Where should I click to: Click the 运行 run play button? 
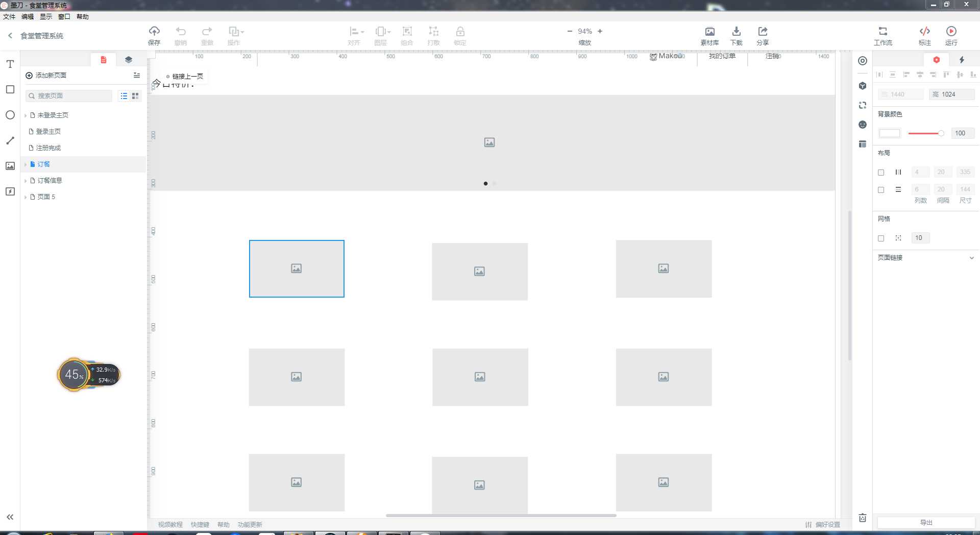[x=951, y=31]
